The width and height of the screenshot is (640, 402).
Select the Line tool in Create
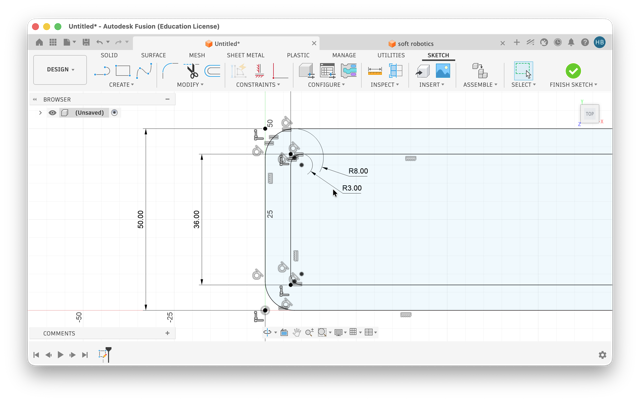(102, 71)
